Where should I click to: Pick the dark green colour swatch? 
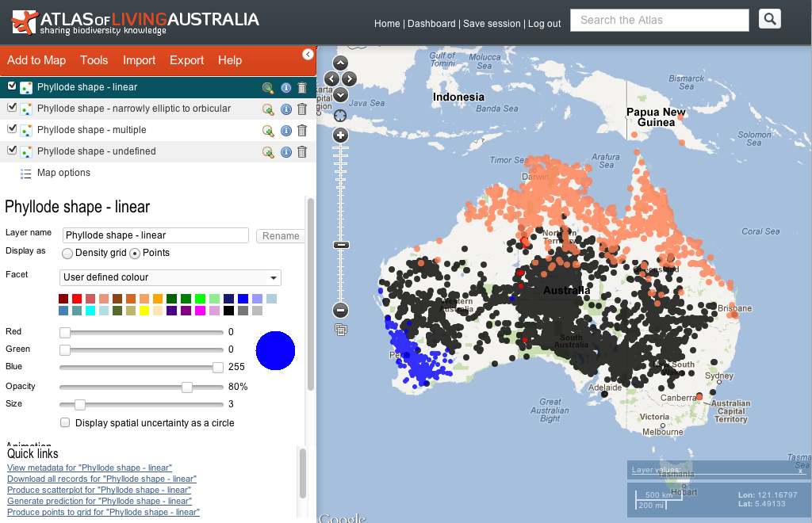170,299
